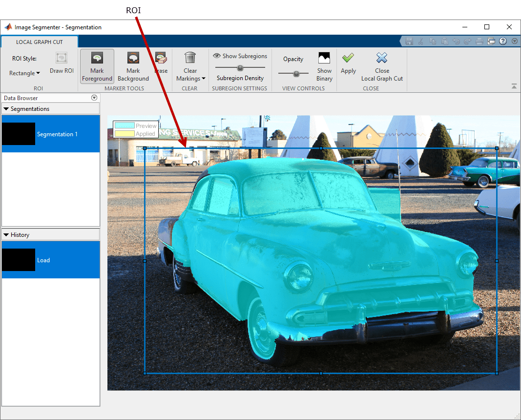The height and width of the screenshot is (420, 521).
Task: Click the switch windows icon in toolbar
Action: coord(491,42)
